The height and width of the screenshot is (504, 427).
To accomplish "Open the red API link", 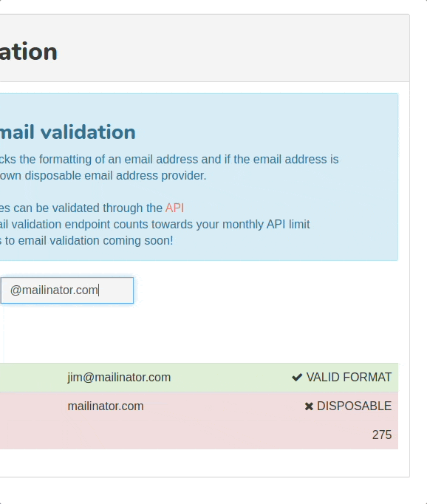I will pyautogui.click(x=174, y=208).
